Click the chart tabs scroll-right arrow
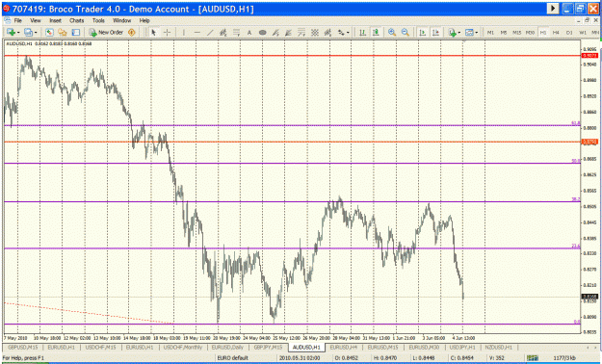Viewport: 602px width, 364px height. [x=595, y=348]
